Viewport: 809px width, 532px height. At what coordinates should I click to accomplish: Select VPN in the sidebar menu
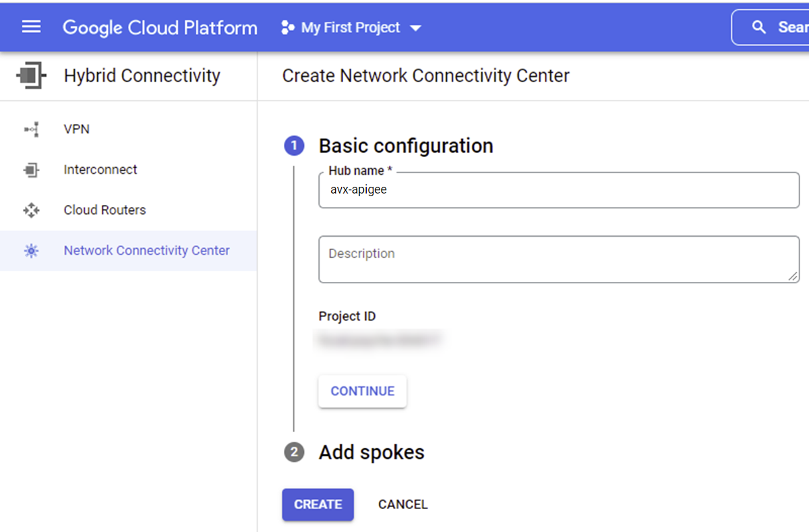(77, 129)
